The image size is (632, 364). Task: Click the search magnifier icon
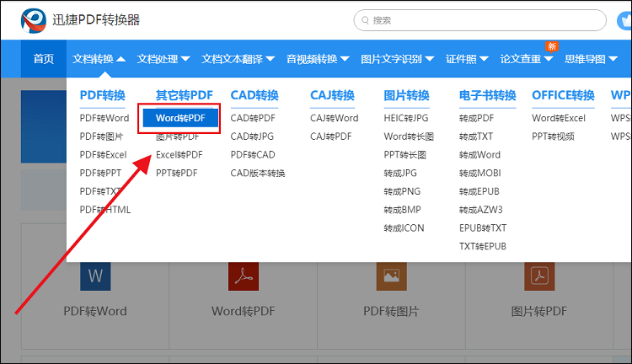364,20
